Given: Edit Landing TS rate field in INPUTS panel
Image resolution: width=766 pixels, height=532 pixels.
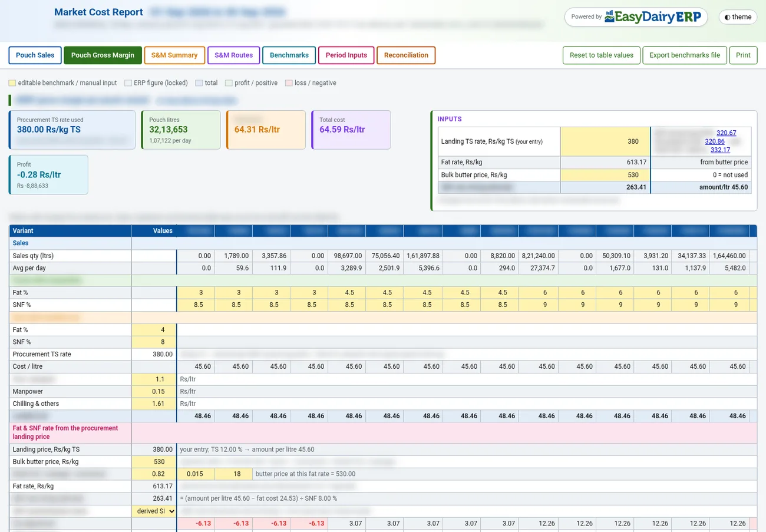Looking at the screenshot, I should [605, 141].
